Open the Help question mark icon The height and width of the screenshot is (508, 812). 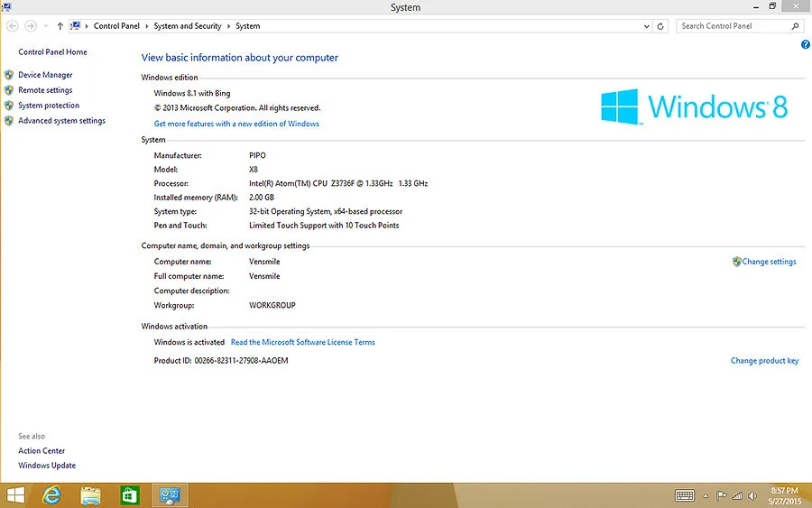[806, 44]
